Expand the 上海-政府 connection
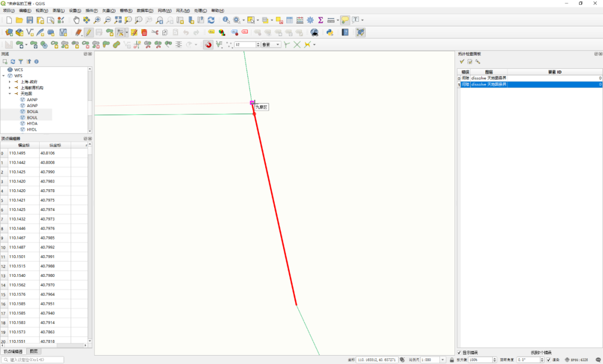Image resolution: width=603 pixels, height=364 pixels. coord(10,82)
